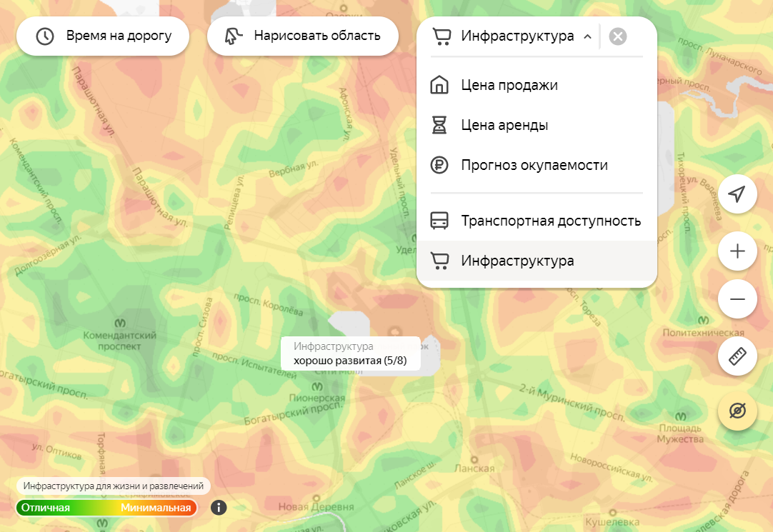
Task: Click the Площадь Мужества metro marker
Action: (x=682, y=414)
